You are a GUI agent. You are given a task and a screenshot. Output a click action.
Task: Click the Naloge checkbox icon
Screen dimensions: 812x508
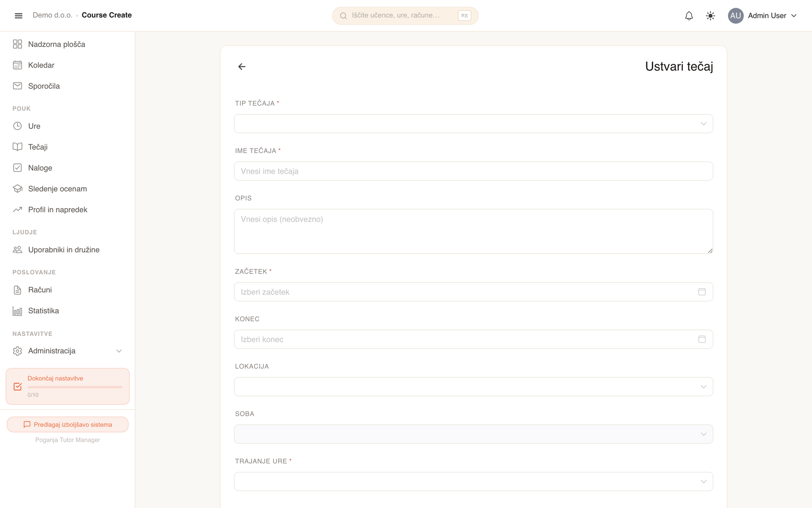tap(17, 168)
